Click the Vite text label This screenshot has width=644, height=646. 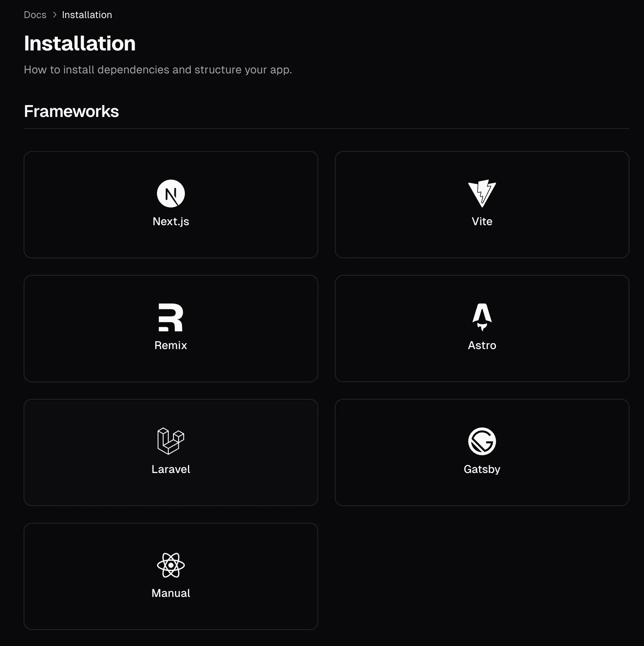[482, 221]
